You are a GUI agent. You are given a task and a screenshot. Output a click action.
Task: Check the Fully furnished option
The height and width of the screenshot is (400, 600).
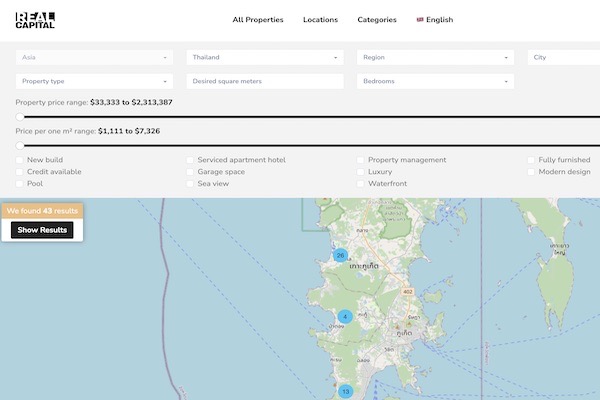[x=531, y=160]
